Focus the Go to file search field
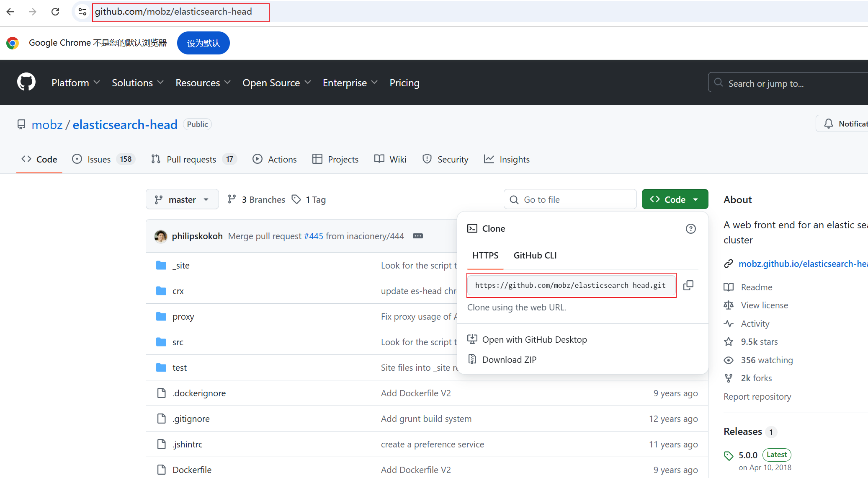868x478 pixels. click(570, 199)
